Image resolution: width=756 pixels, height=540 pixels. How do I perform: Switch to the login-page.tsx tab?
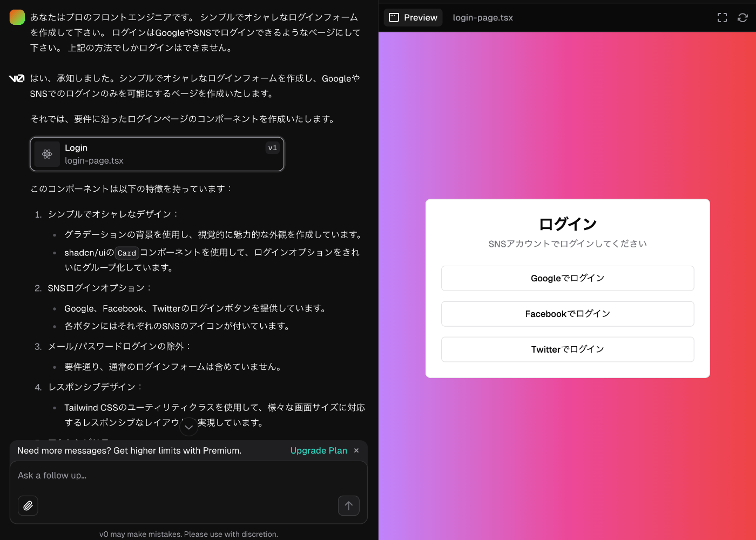pos(483,17)
